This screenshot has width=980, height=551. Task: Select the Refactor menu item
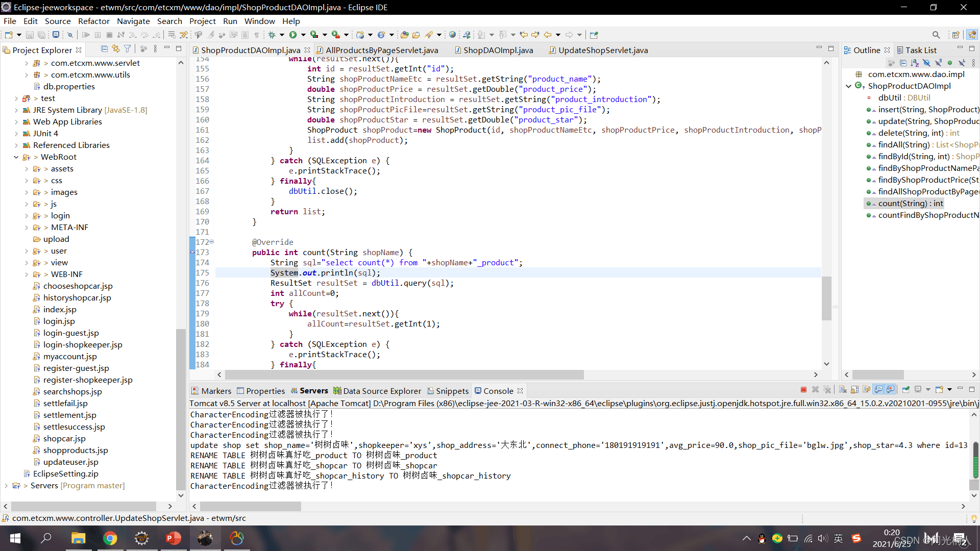[93, 21]
